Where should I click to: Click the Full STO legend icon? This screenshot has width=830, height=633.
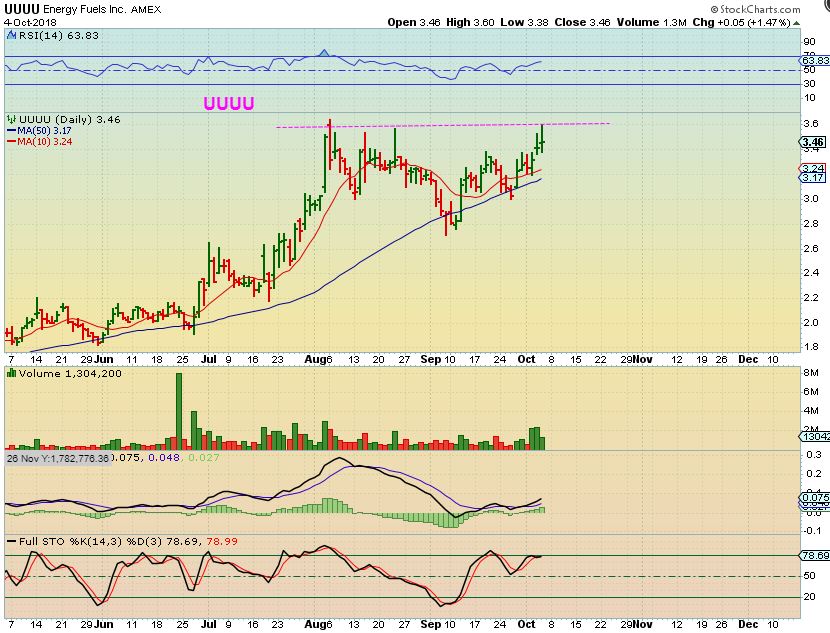[x=12, y=541]
